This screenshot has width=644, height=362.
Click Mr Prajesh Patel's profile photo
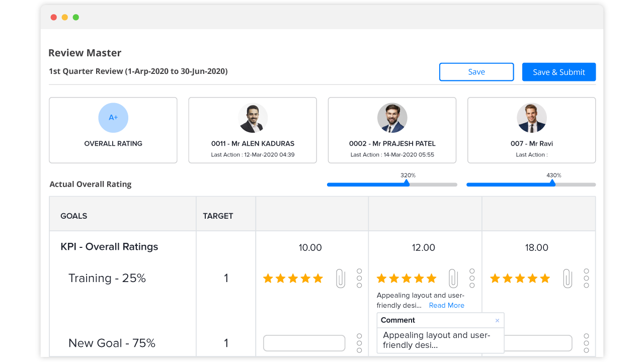[392, 118]
